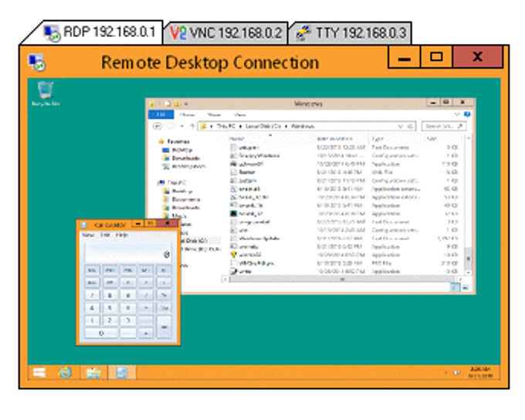The height and width of the screenshot is (420, 525).
Task: Click the Search Windows box
Action: [x=444, y=127]
